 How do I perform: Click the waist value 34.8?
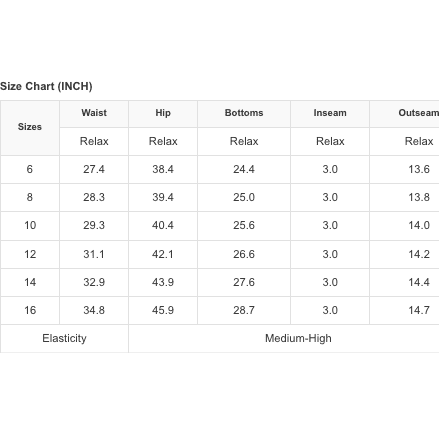[x=94, y=310]
